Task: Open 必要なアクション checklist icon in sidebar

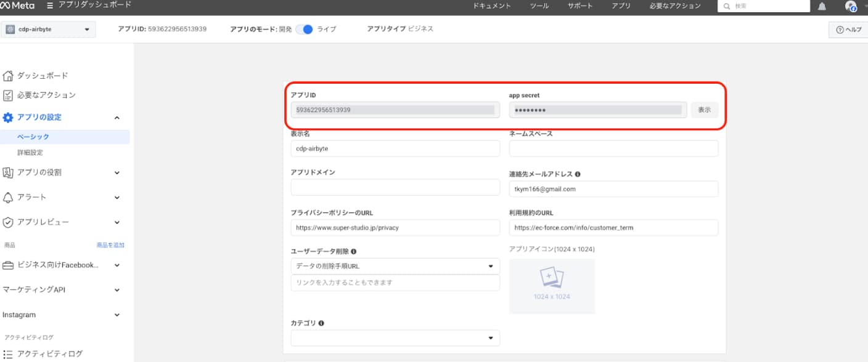Action: click(8, 95)
